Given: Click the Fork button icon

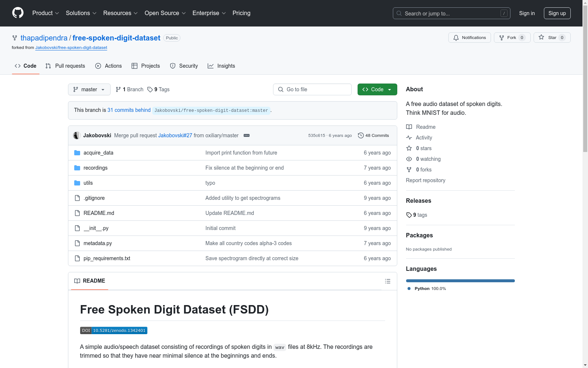Looking at the screenshot, I should (502, 38).
